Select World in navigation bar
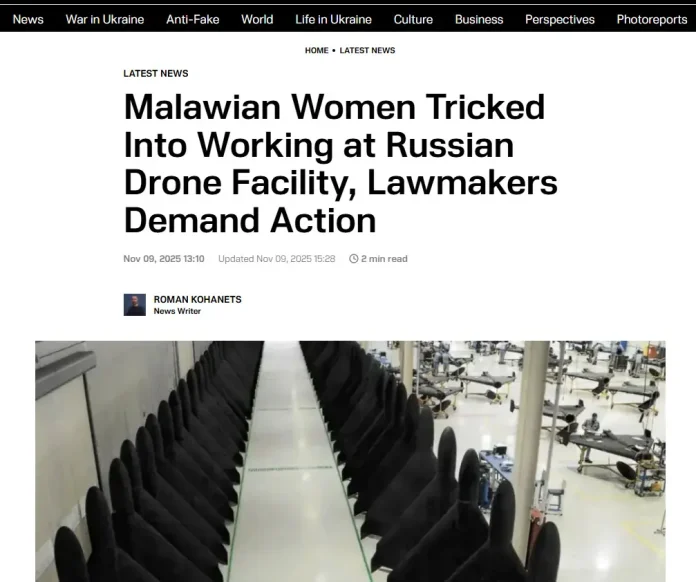Image resolution: width=696 pixels, height=582 pixels. coord(257,20)
